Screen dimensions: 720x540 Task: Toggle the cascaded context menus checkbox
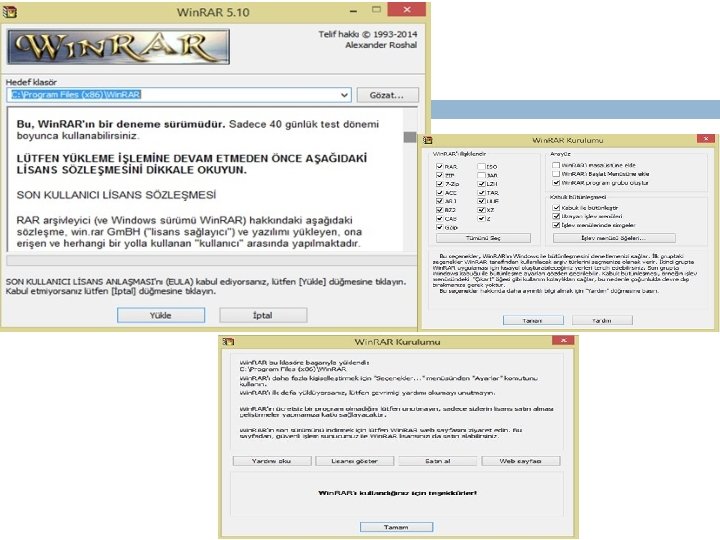(x=556, y=216)
